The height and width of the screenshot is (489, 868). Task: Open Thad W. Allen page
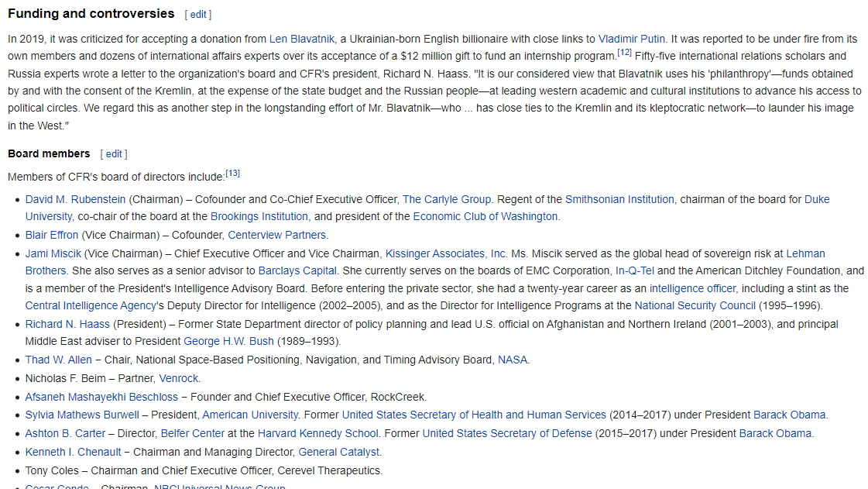[x=59, y=360]
